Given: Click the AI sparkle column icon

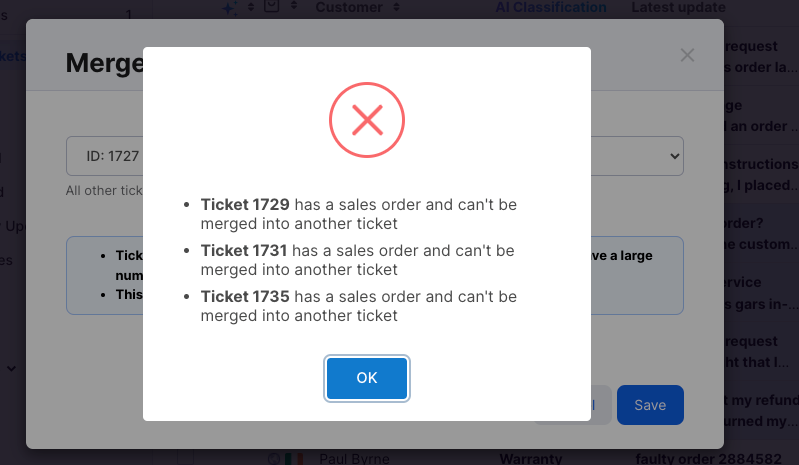Looking at the screenshot, I should tap(230, 8).
